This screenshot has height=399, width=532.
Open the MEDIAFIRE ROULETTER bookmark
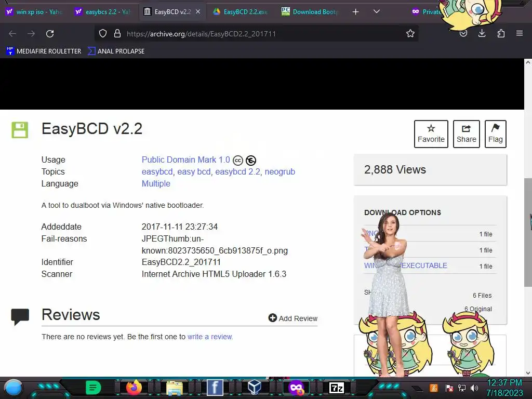pos(44,51)
